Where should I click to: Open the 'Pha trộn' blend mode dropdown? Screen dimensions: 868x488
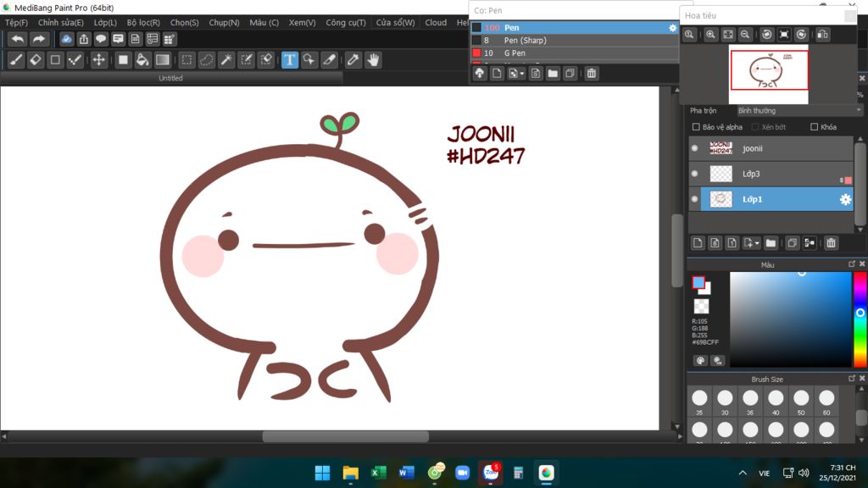tap(799, 111)
